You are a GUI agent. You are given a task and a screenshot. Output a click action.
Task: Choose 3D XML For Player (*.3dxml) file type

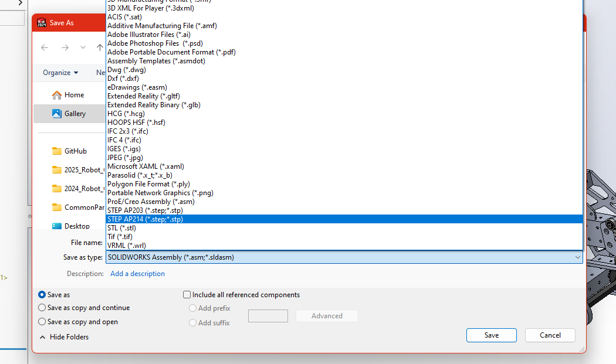[344, 8]
